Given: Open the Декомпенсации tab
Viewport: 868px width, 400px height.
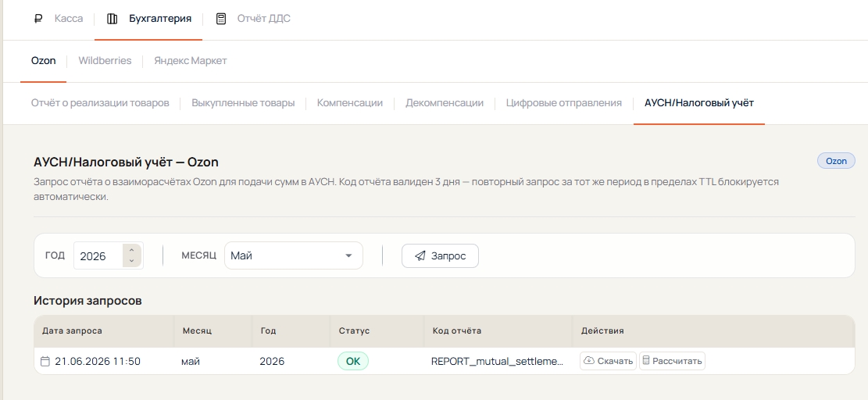Looking at the screenshot, I should point(445,103).
